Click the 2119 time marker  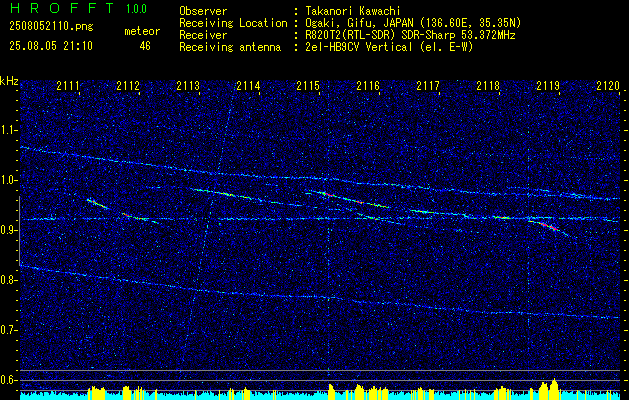coord(548,85)
